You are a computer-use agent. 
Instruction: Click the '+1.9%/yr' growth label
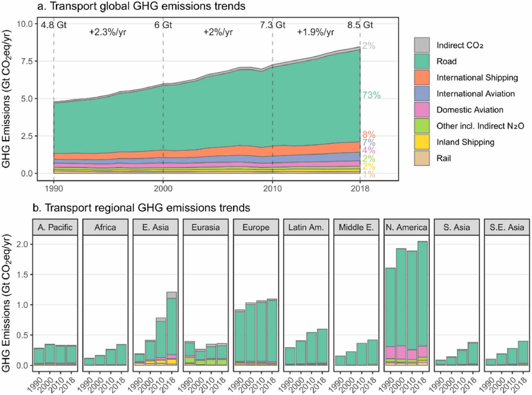pyautogui.click(x=315, y=32)
